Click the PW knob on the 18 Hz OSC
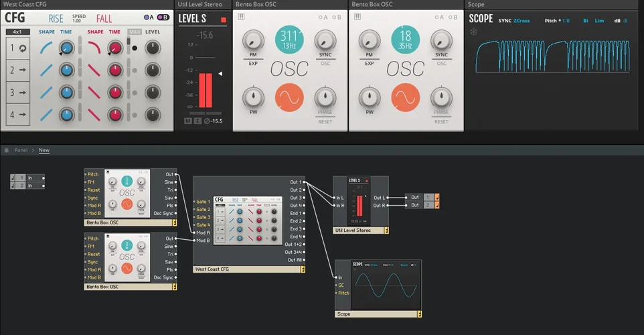 click(x=370, y=97)
